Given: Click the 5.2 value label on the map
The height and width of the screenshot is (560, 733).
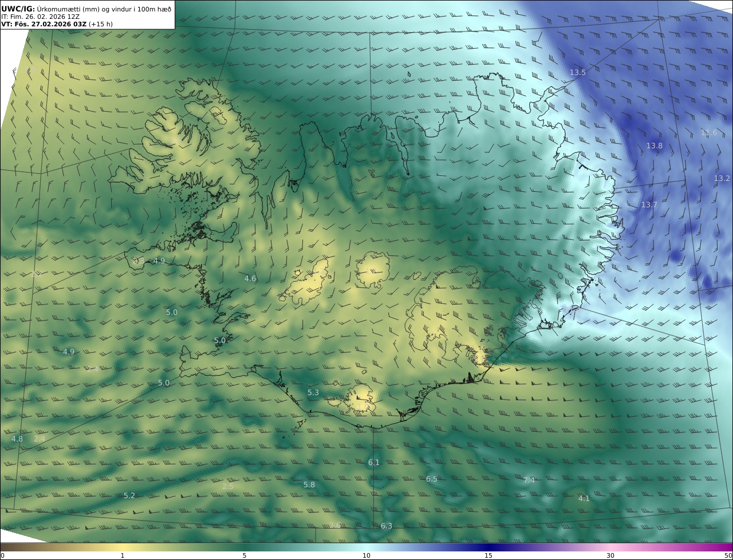Looking at the screenshot, I should [x=129, y=496].
